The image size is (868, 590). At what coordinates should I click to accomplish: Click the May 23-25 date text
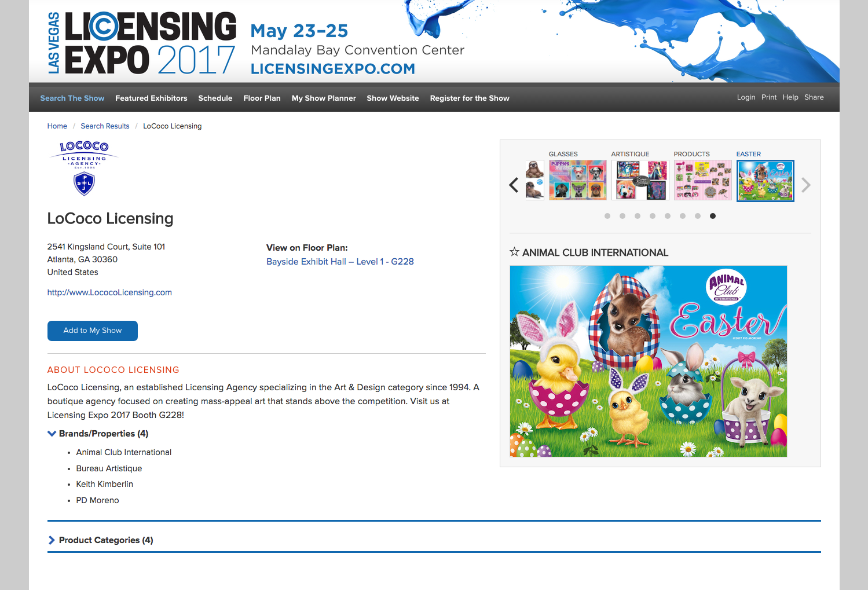coord(299,31)
